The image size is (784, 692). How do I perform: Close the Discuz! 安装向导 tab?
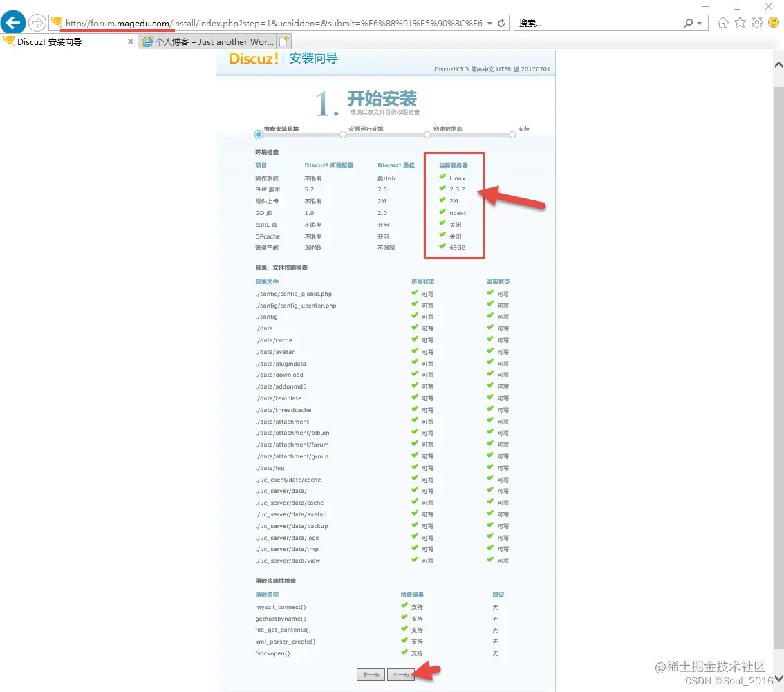131,42
